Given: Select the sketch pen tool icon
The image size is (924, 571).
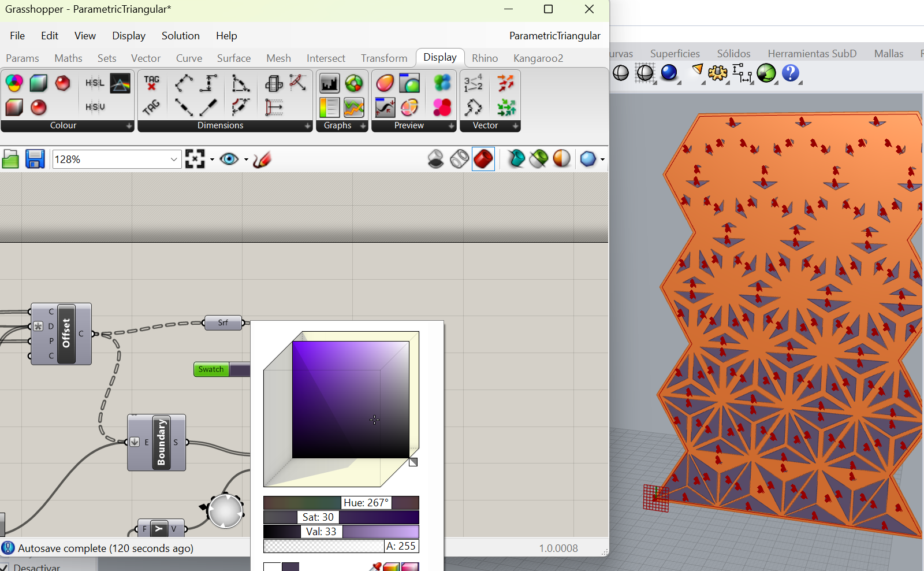Looking at the screenshot, I should 262,159.
